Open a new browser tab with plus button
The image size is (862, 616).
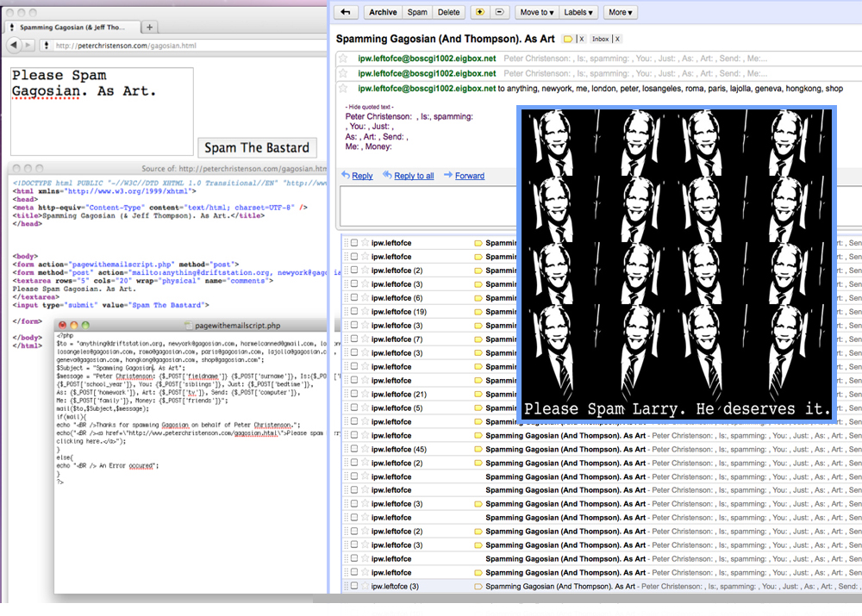pos(149,27)
